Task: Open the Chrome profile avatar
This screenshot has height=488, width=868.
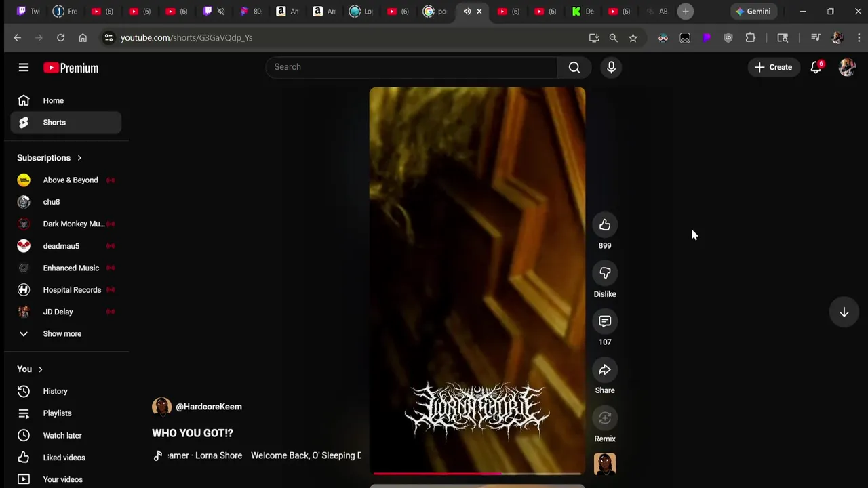Action: 837,38
